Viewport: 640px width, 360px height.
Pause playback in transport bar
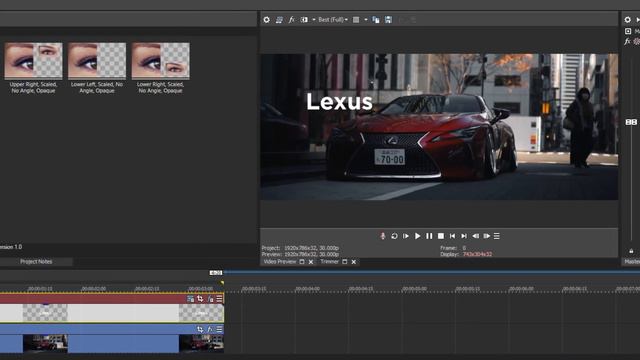pos(429,236)
